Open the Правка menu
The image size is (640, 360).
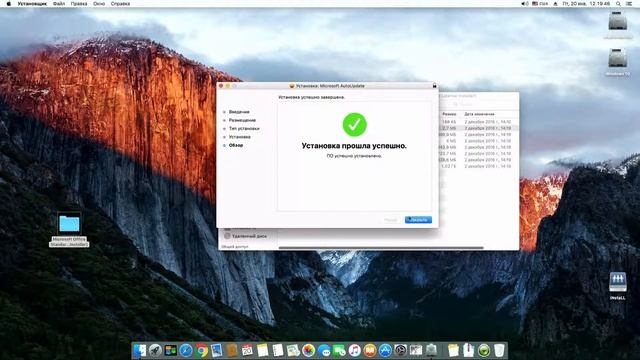[79, 4]
